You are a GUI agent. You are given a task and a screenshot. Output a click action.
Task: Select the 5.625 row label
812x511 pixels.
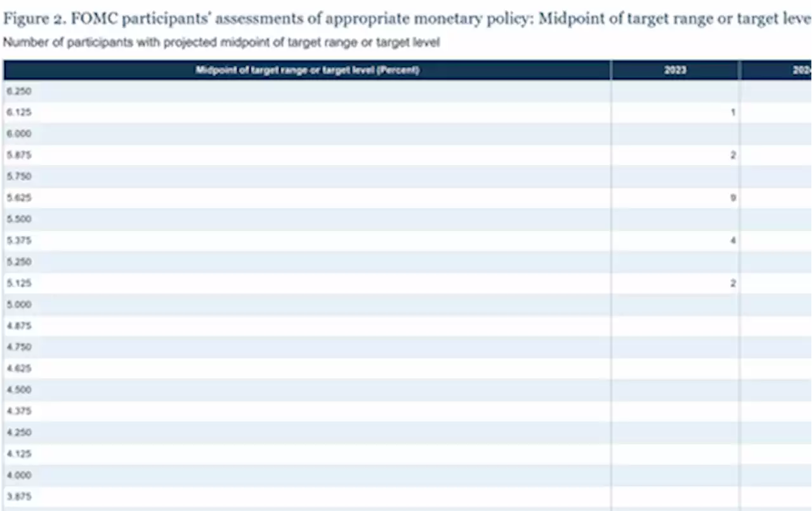19,198
